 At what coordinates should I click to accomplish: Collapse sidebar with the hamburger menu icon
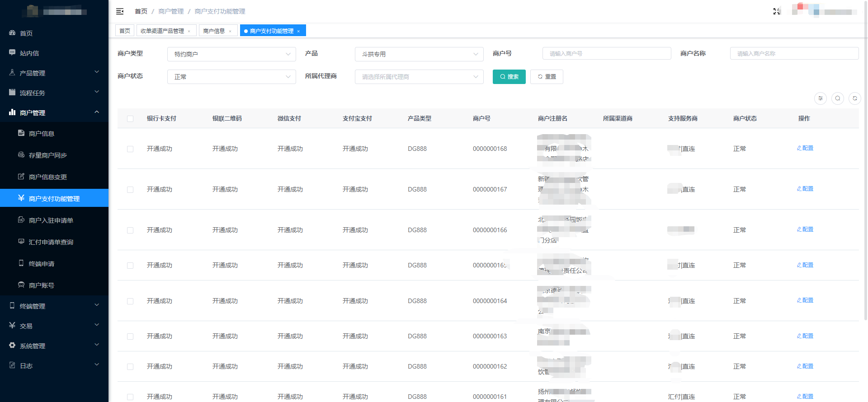point(120,11)
